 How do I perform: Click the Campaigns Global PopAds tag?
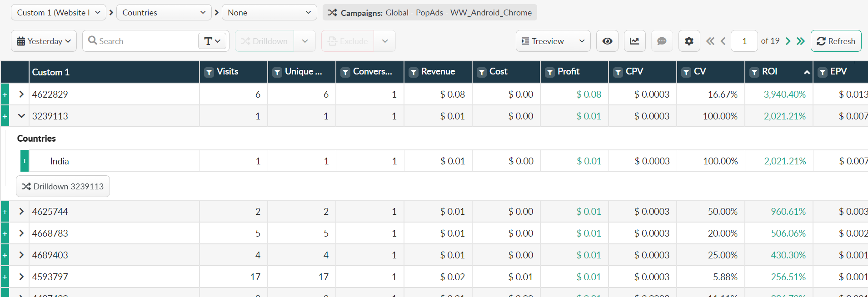tap(430, 13)
